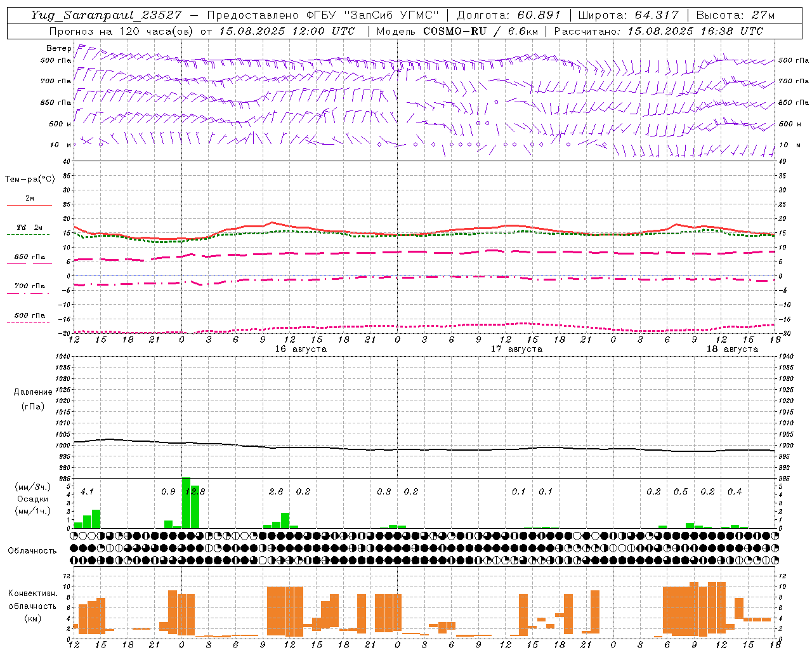Select the longitude value Долгота: 60.891
The image size is (812, 650).
tap(509, 15)
